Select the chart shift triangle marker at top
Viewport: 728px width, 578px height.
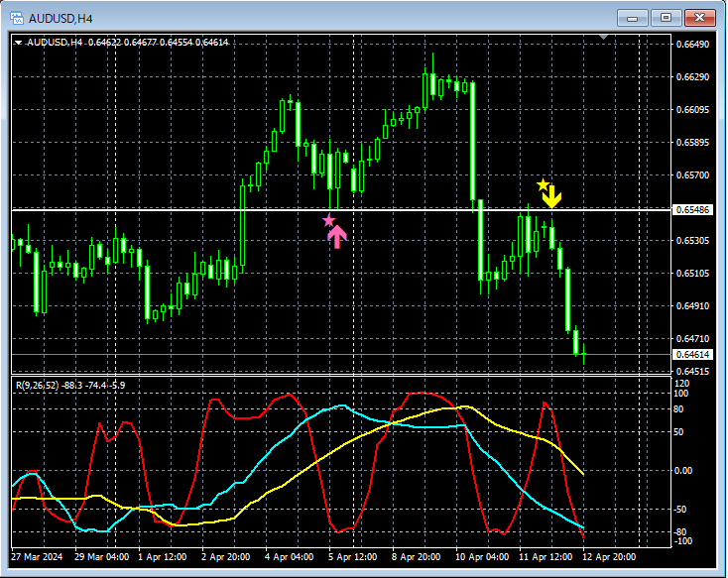coord(604,37)
